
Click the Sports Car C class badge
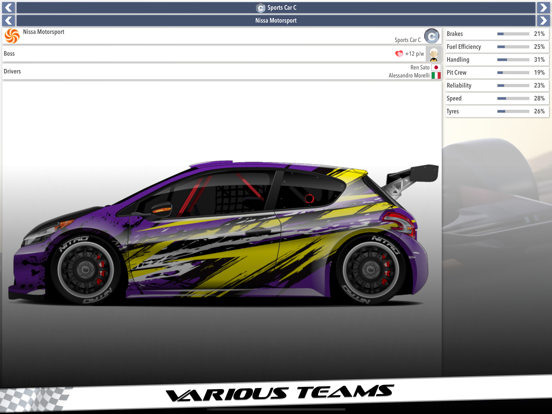point(432,36)
